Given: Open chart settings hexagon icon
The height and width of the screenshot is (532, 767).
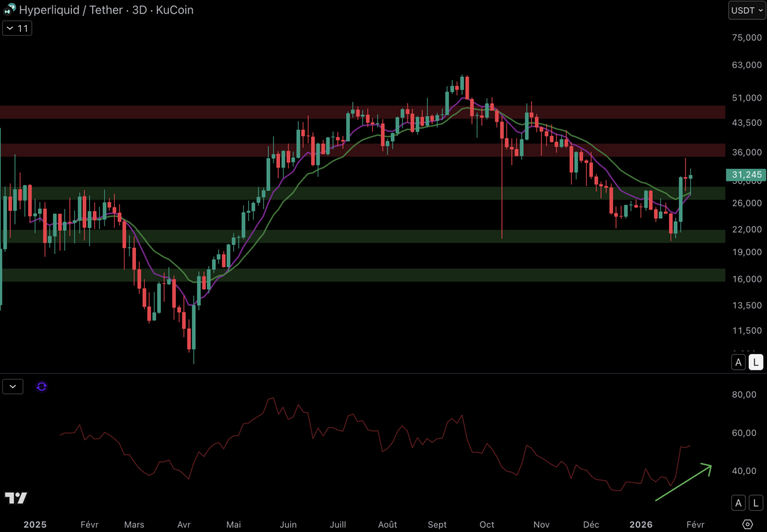Looking at the screenshot, I should [747, 524].
